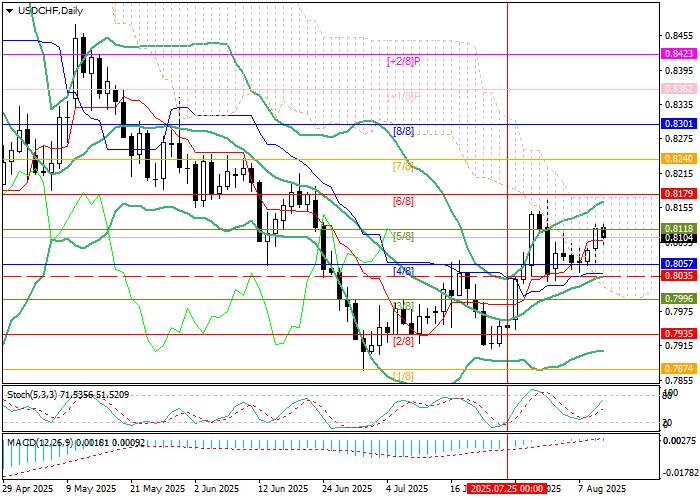Click the [8/8] Murrey level label
Screen dimensions: 700x500
pyautogui.click(x=403, y=131)
